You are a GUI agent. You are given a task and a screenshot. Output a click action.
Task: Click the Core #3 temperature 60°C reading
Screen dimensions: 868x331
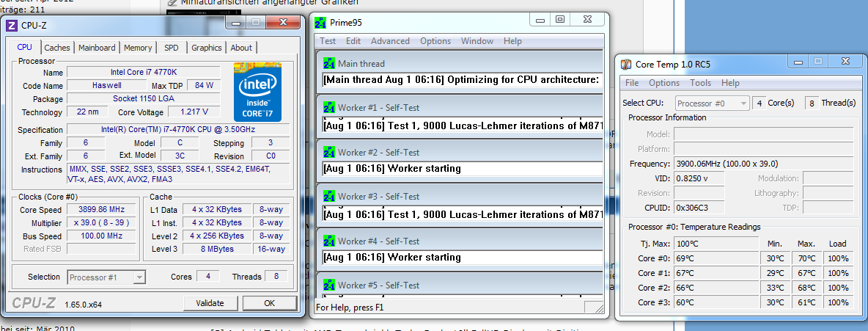click(716, 302)
